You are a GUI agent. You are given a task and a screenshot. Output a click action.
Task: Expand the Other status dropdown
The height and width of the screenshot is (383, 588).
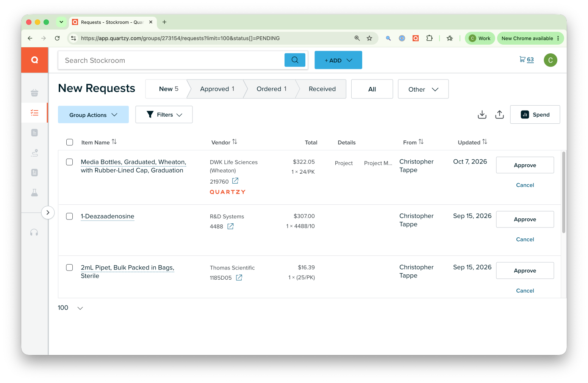pos(423,89)
